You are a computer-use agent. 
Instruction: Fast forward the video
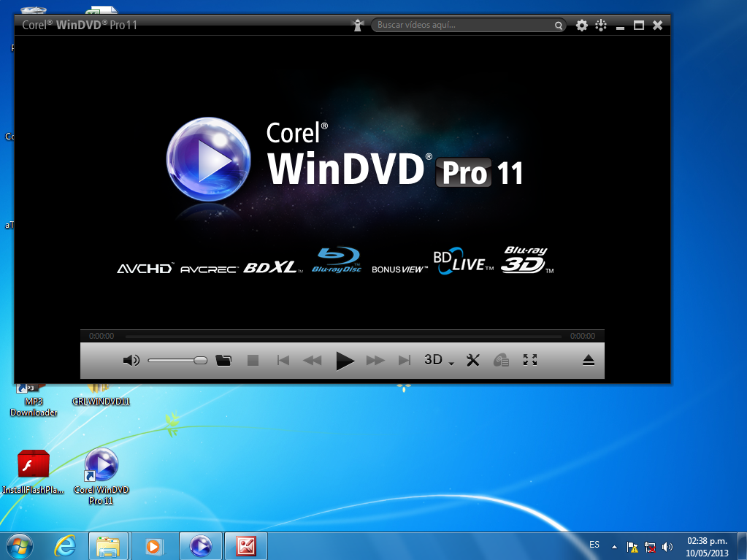375,360
